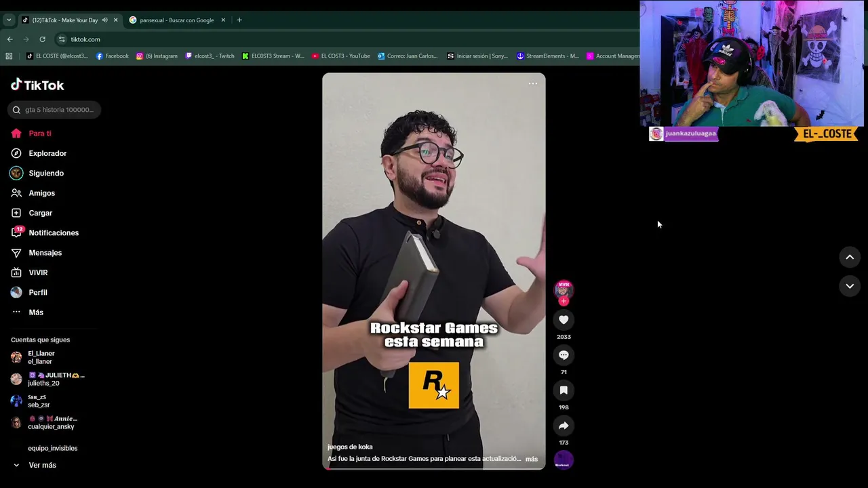868x488 pixels.
Task: Open Notificaciones in the sidebar
Action: click(x=45, y=233)
